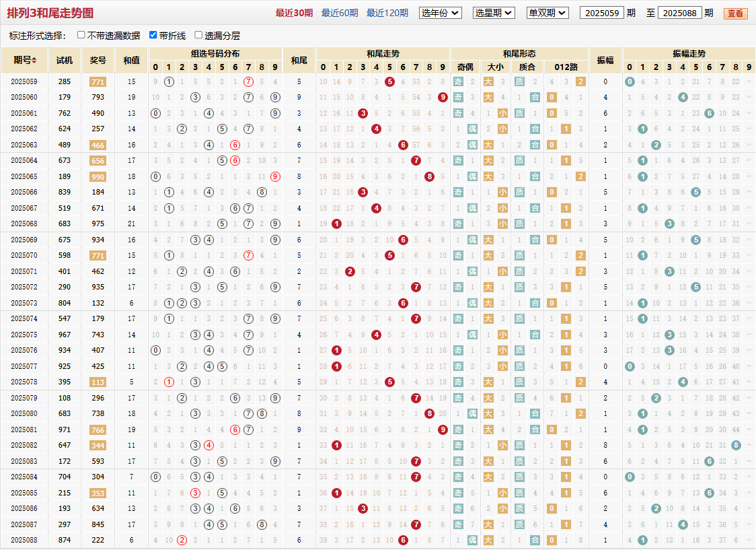
Task: Click teal 振幅 ball 8 in row 2025082
Action: 736,445
